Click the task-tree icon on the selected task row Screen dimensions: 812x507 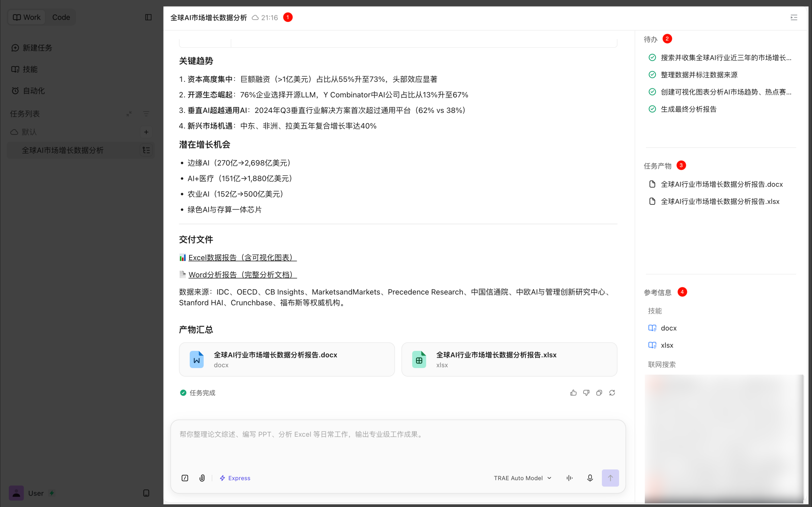click(146, 150)
